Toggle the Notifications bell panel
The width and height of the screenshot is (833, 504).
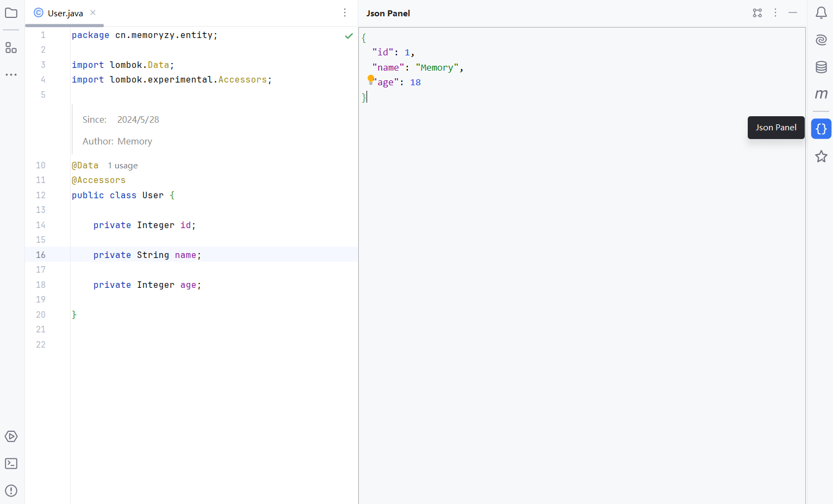tap(821, 12)
